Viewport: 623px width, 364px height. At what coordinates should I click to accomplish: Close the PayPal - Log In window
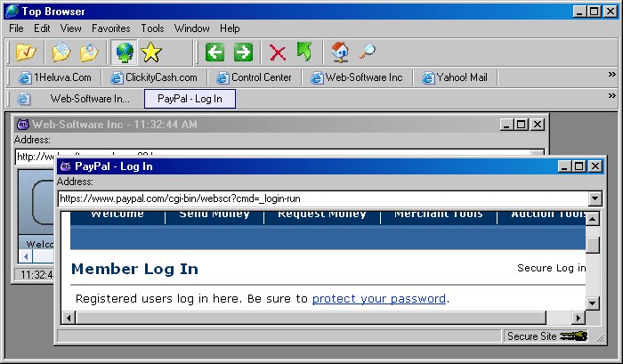coord(595,166)
